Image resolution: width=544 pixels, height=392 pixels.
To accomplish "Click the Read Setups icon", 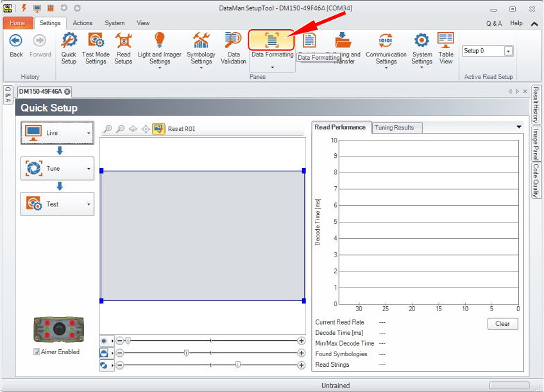I will (x=124, y=48).
